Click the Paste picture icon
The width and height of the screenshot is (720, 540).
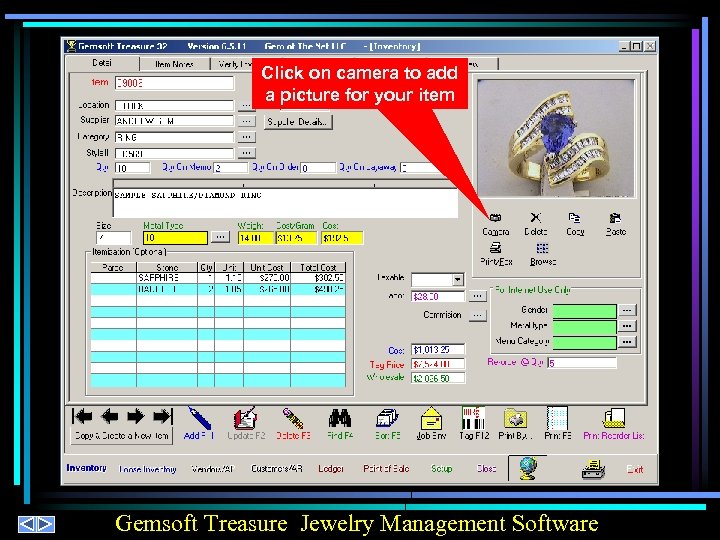click(x=615, y=218)
